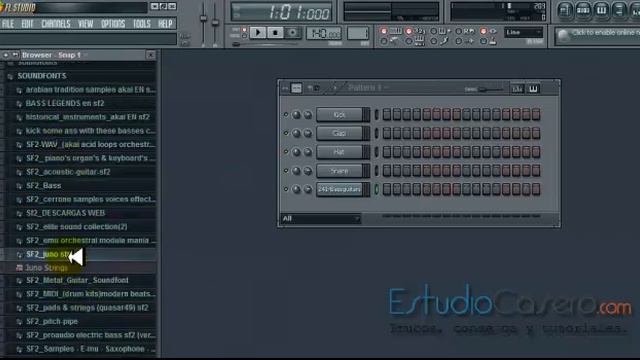Arm recording with the Record button
This screenshot has width=640, height=360.
click(x=293, y=33)
